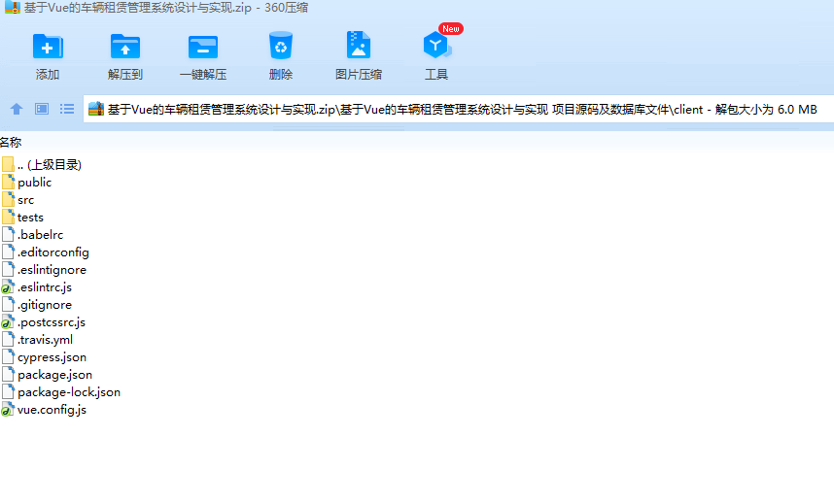
Task: Click the Delete (删除) trash icon
Action: pyautogui.click(x=280, y=46)
